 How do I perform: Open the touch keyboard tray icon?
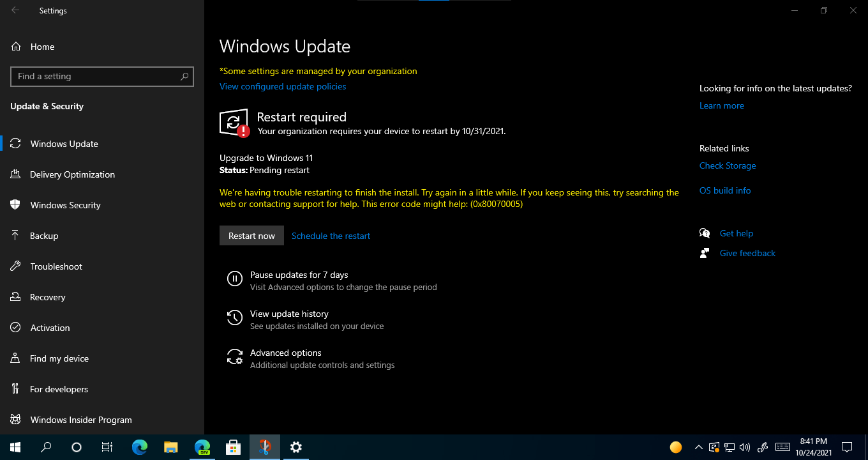(x=782, y=447)
